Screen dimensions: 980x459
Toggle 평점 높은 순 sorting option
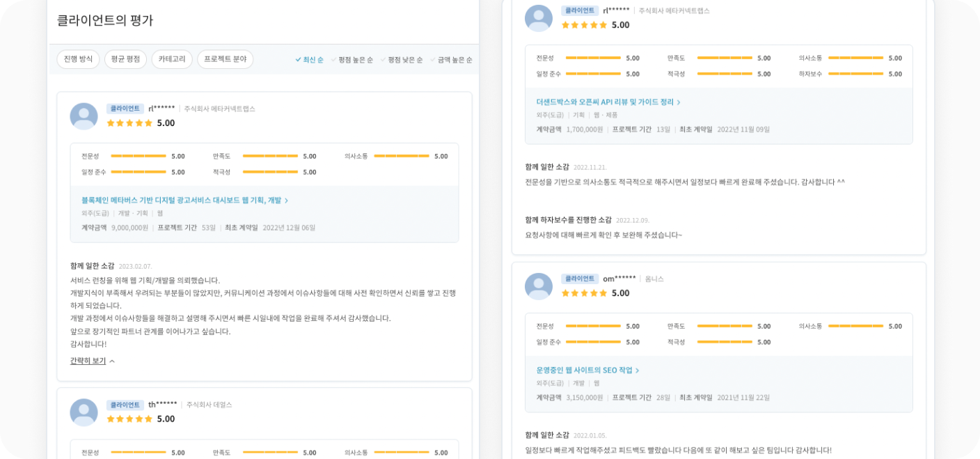pos(356,59)
